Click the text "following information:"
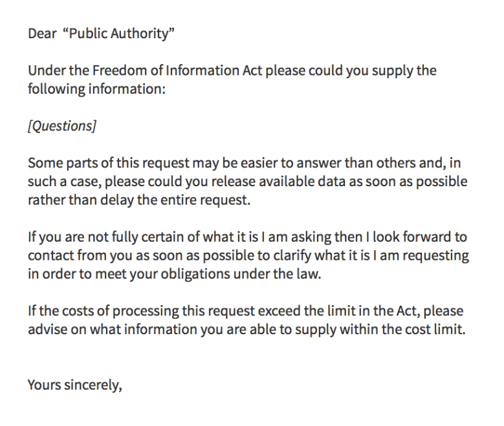This screenshot has width=504, height=426. point(97,88)
